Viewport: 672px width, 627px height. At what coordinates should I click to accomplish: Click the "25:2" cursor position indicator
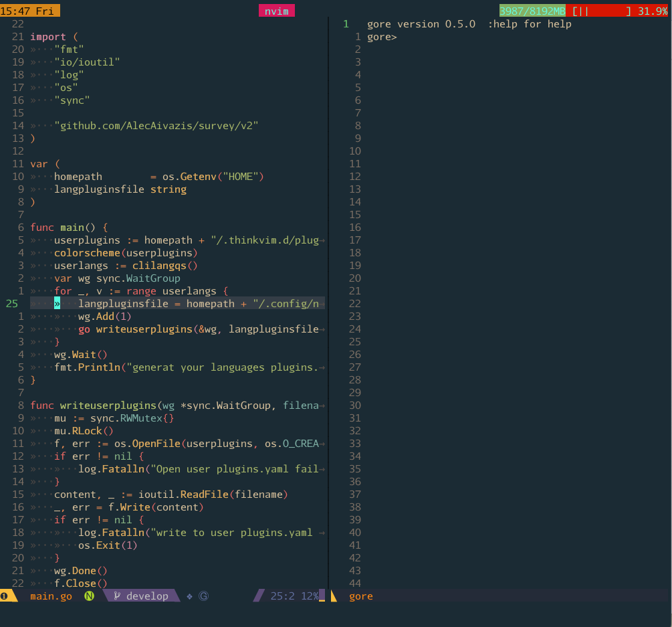[x=284, y=596]
